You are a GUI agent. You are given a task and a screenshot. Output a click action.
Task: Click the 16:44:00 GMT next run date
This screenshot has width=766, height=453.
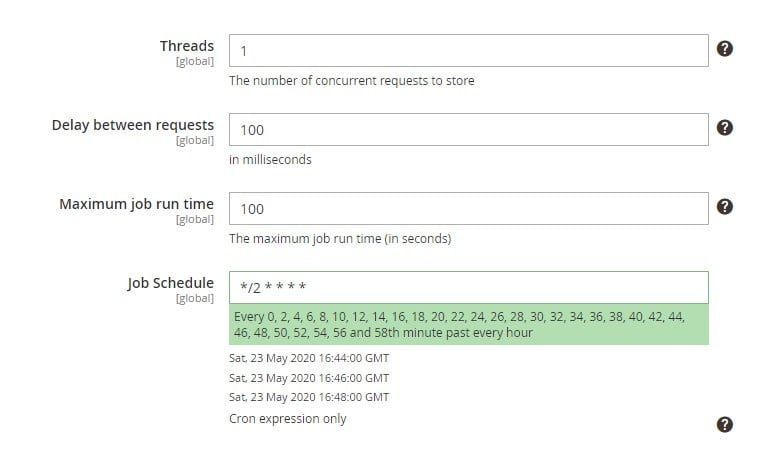pyautogui.click(x=309, y=358)
